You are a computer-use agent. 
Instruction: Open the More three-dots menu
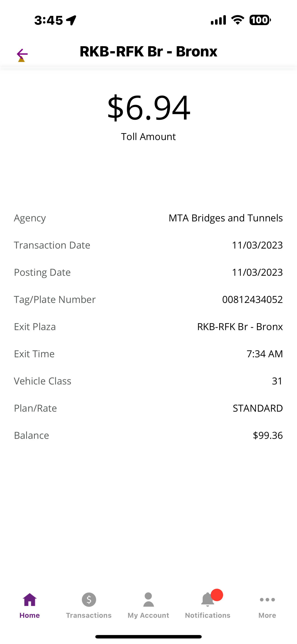(x=267, y=600)
